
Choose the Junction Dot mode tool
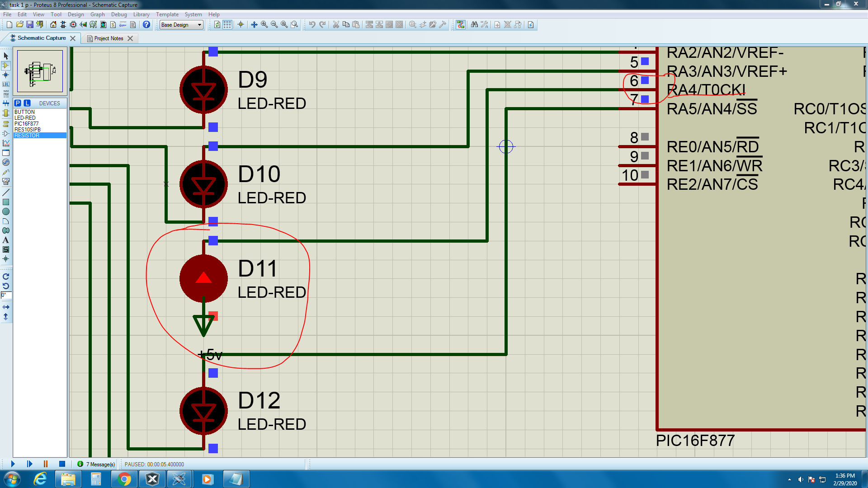coord(6,75)
